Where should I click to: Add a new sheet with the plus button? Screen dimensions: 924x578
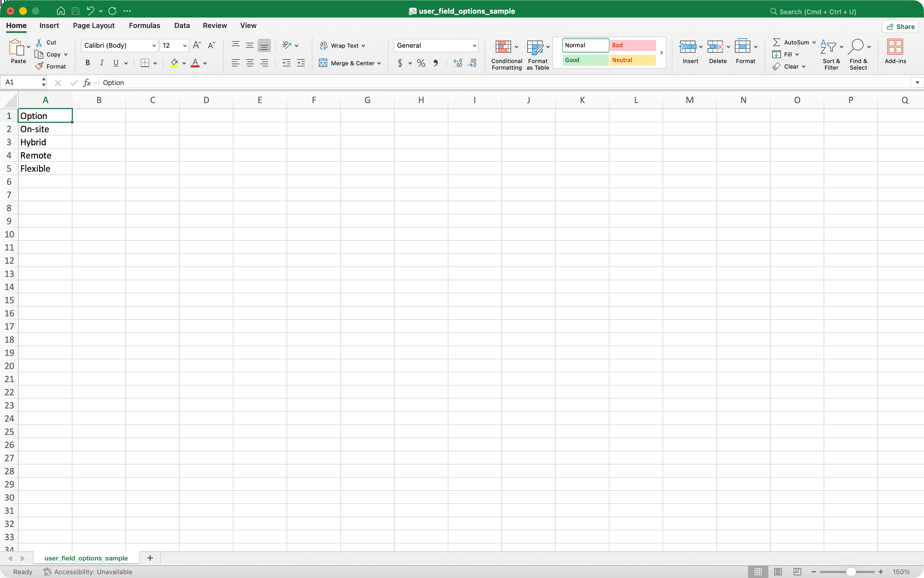[x=149, y=558]
